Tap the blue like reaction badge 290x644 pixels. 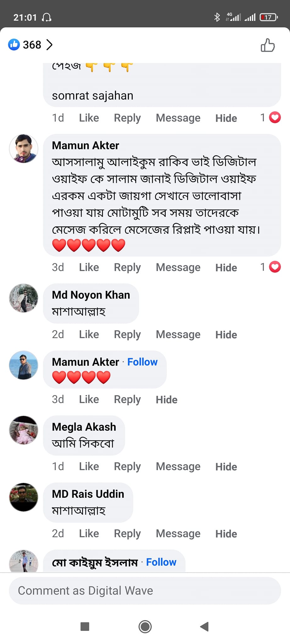pyautogui.click(x=14, y=45)
